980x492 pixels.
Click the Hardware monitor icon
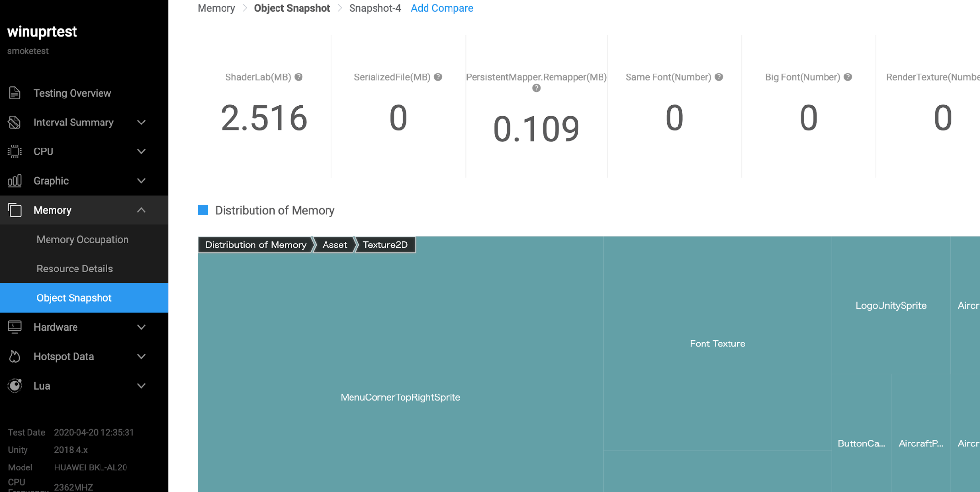click(x=15, y=327)
